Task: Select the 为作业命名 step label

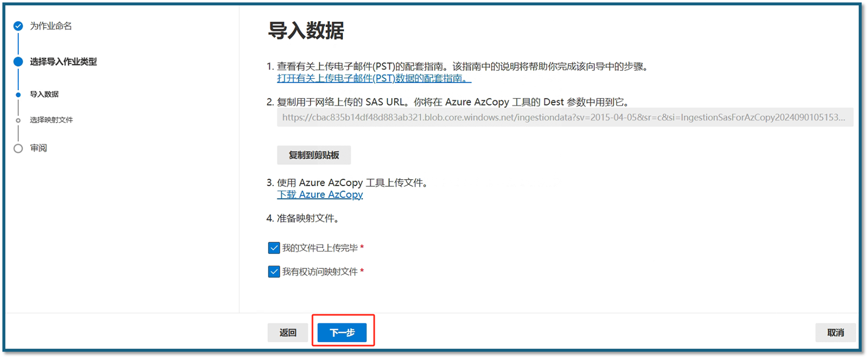Action: click(x=51, y=26)
